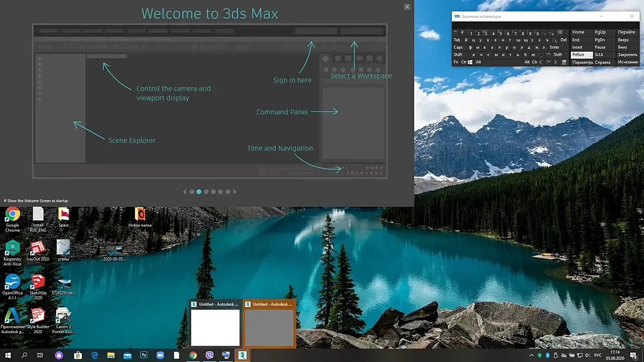Image resolution: width=644 pixels, height=362 pixels.
Task: Switch input language РУС indicator
Action: coord(598,355)
